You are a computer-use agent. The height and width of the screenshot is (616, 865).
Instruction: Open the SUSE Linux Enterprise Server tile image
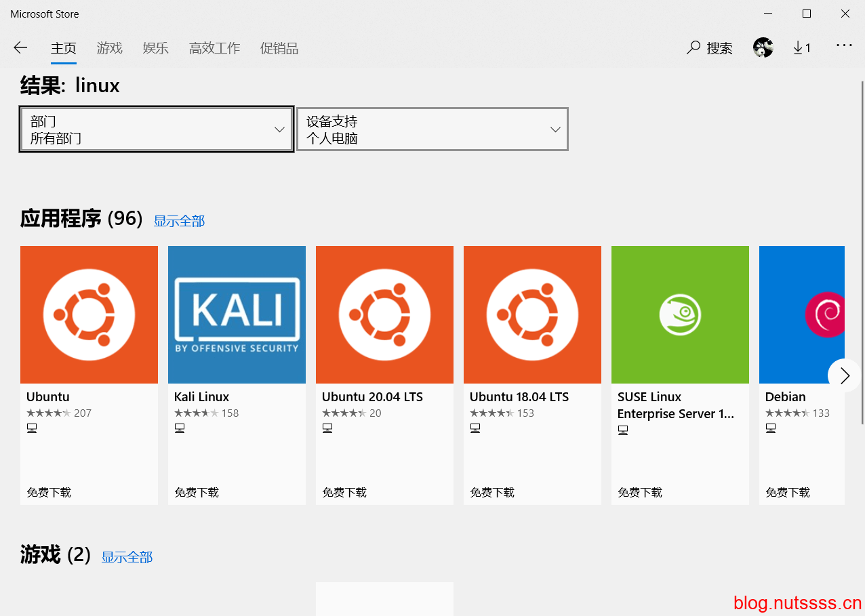coord(680,314)
